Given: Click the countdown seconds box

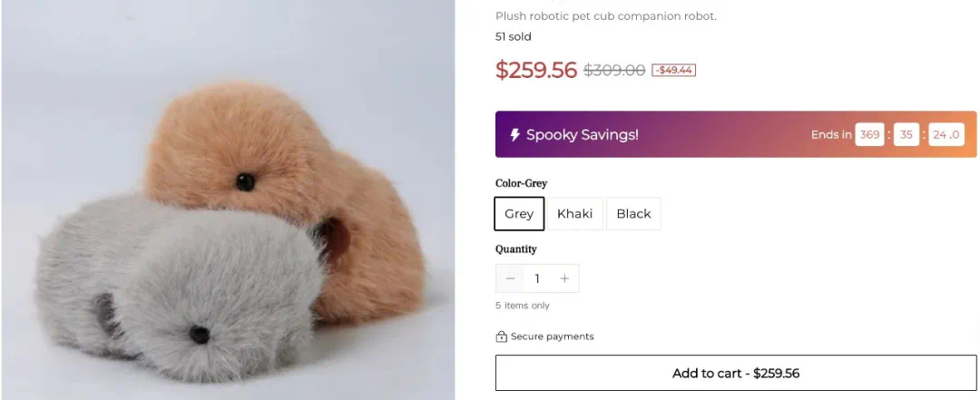Looking at the screenshot, I should [x=946, y=134].
